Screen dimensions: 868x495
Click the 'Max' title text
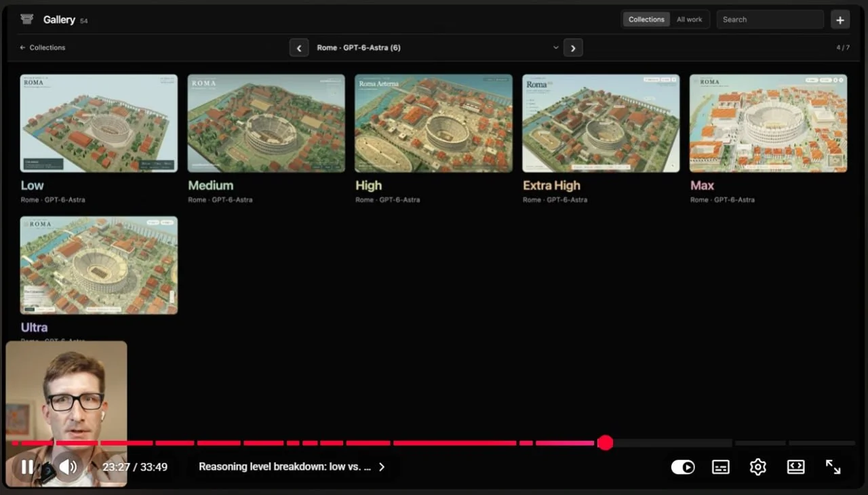(x=702, y=185)
